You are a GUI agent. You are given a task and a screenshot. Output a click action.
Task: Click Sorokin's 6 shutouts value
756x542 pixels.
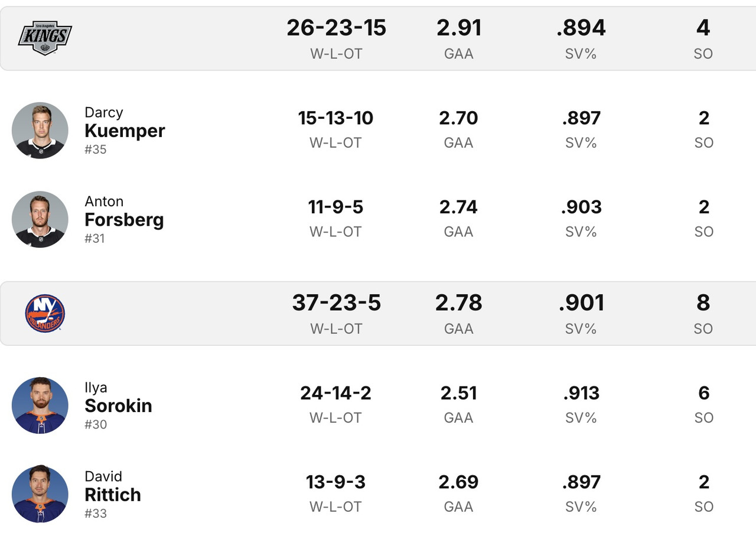click(703, 393)
